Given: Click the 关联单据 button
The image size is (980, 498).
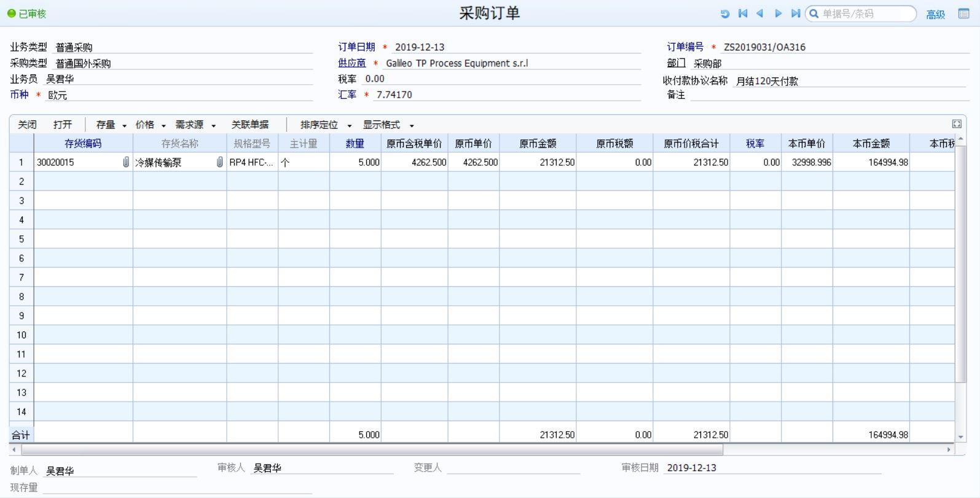Looking at the screenshot, I should [x=250, y=125].
